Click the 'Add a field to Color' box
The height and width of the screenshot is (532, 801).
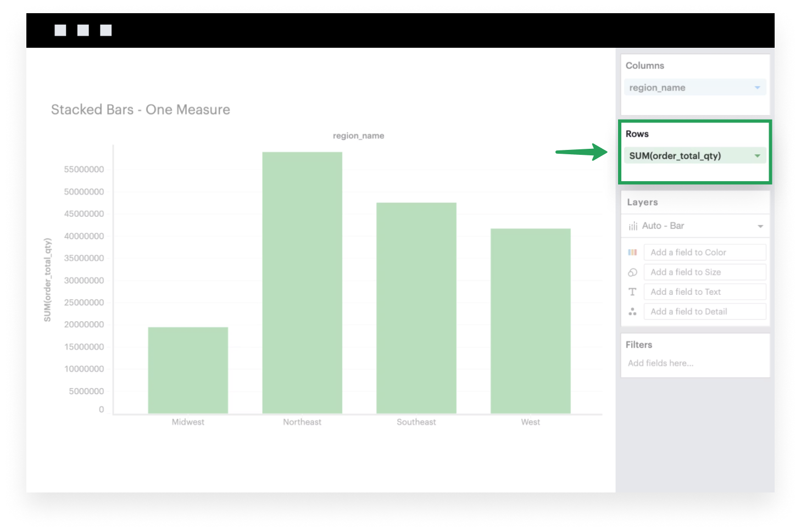coord(704,253)
